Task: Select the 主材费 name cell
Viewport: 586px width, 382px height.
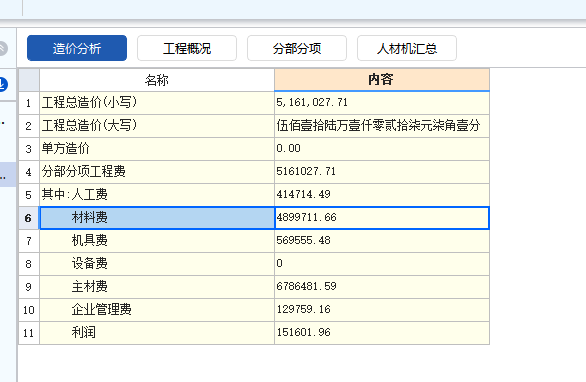Action: 157,287
